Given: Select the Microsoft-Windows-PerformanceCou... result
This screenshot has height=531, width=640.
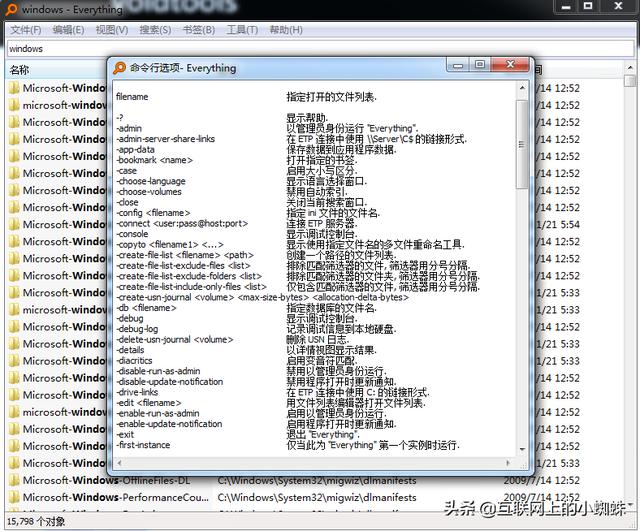Looking at the screenshot, I should tap(116, 498).
